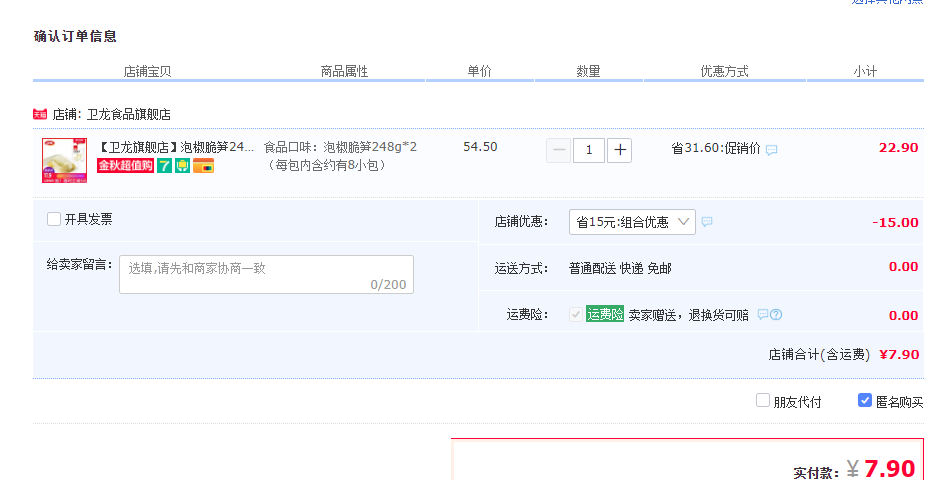Screen dimensions: 928x480
Task: Click the 普通配送 快递 免邮 shipping text
Action: pyautogui.click(x=620, y=269)
